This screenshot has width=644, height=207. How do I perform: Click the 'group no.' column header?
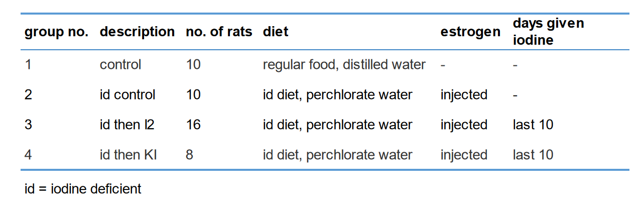click(57, 32)
